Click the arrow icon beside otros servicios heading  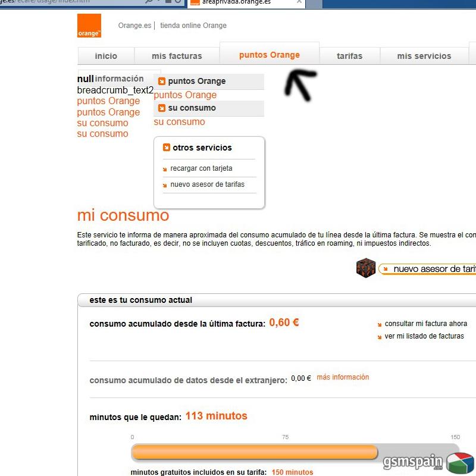point(167,148)
